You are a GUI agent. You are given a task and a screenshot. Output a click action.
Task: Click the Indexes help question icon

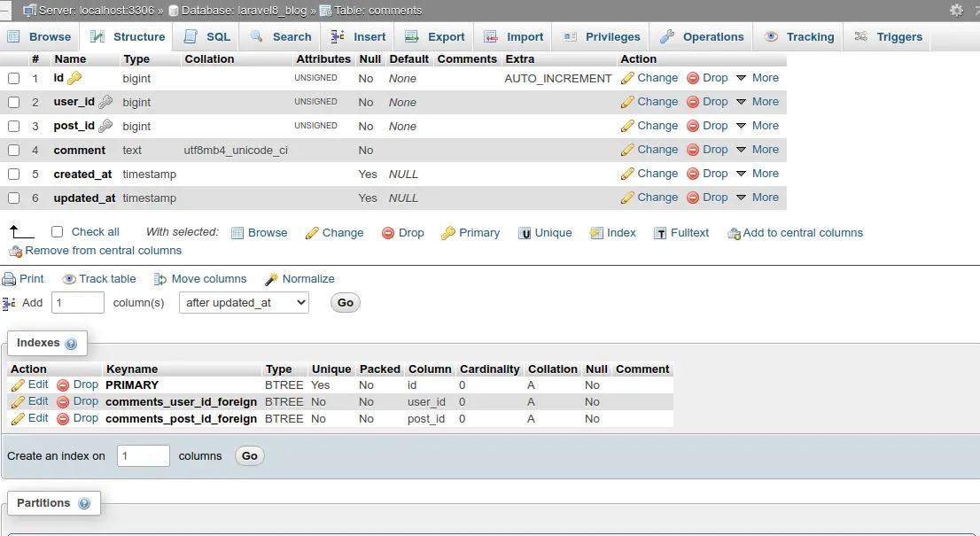tap(71, 344)
